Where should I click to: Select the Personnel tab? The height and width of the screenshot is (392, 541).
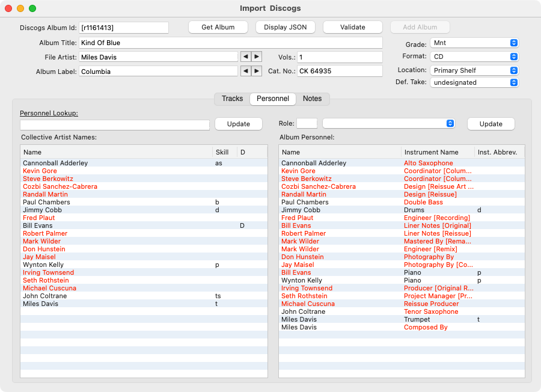[x=272, y=99]
